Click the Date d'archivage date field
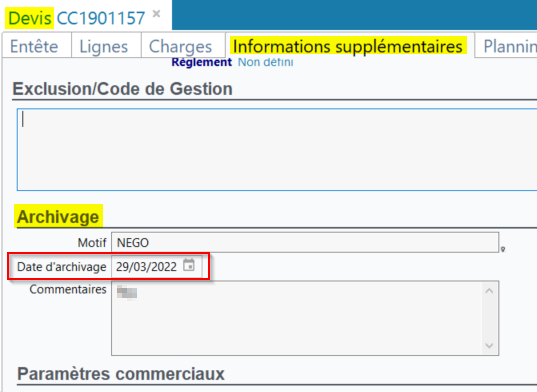 point(157,266)
